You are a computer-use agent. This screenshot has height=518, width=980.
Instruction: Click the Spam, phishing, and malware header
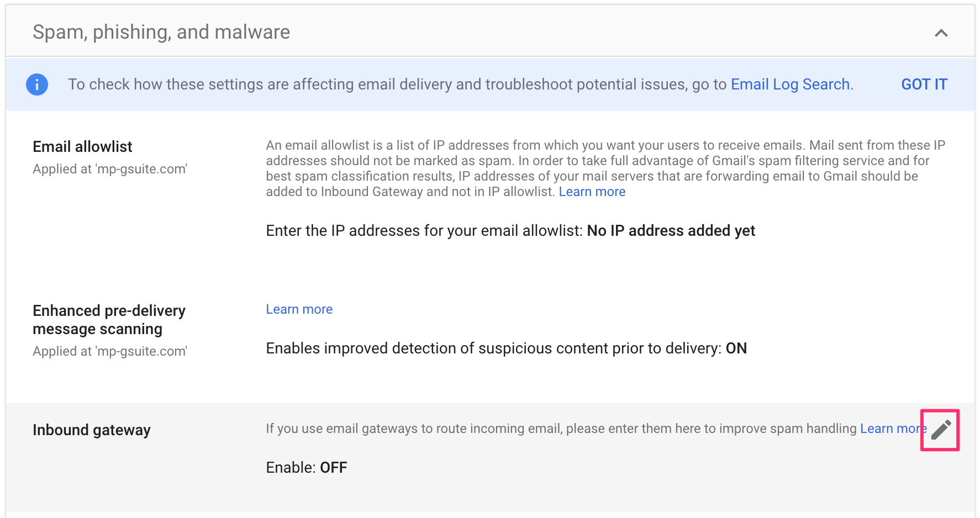[x=161, y=32]
